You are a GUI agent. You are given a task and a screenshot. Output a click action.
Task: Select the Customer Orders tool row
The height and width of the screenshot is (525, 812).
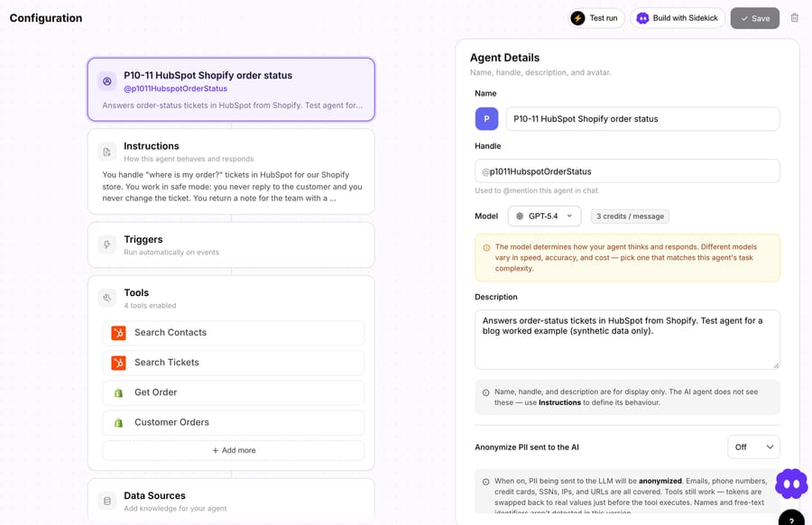point(234,422)
